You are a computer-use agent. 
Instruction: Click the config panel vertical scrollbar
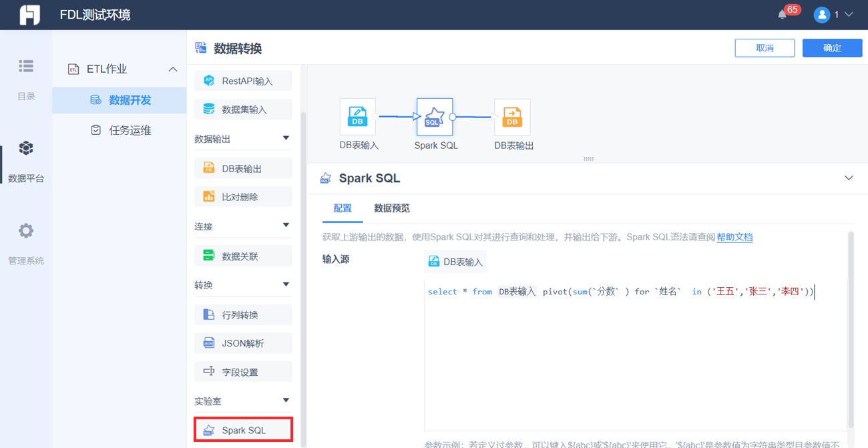[851, 330]
